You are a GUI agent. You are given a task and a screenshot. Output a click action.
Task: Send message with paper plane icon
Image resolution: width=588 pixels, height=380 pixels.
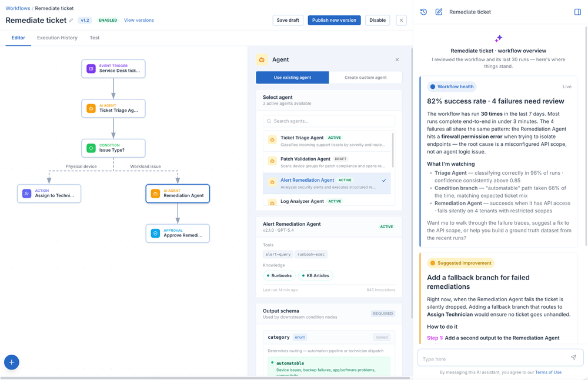tap(573, 358)
